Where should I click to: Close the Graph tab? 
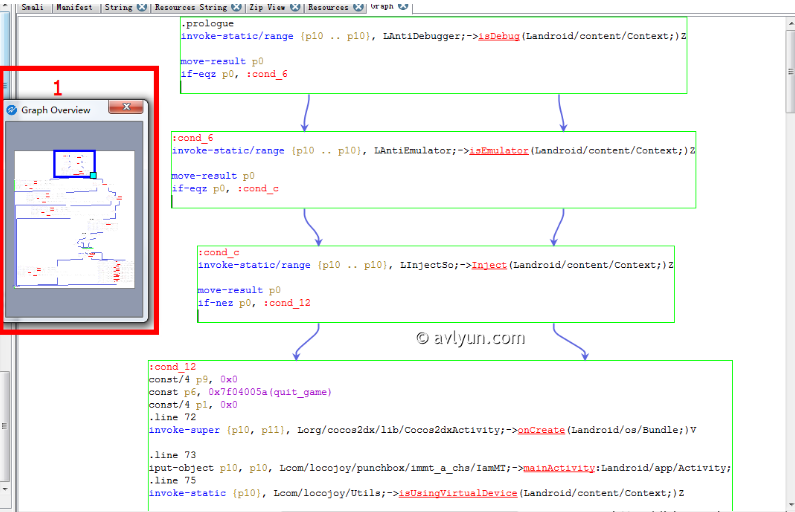tap(403, 6)
